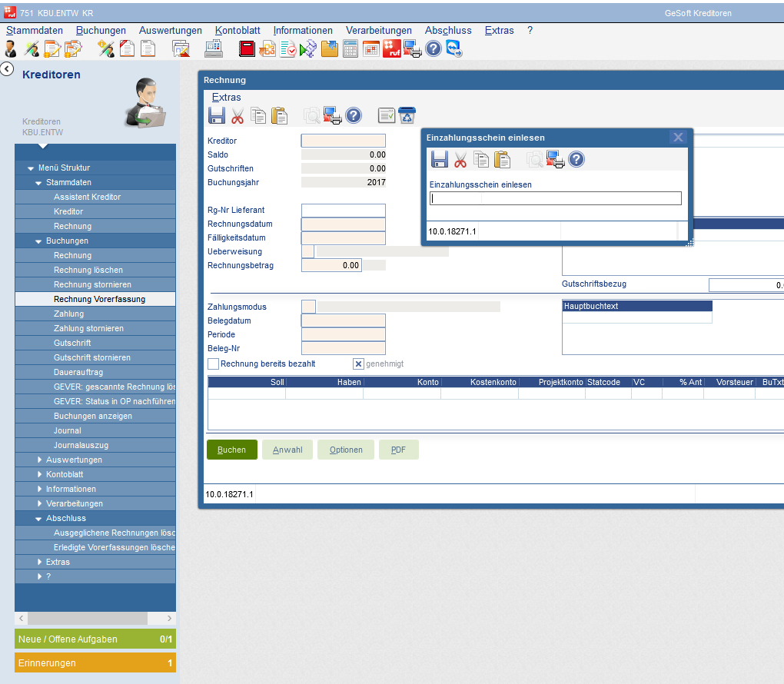Image resolution: width=784 pixels, height=684 pixels.
Task: Click the document with coins and pencil icon
Action: click(x=52, y=49)
